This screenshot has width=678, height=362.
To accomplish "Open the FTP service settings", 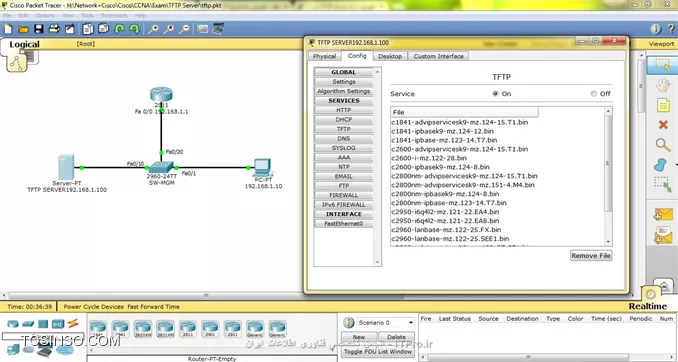I will [344, 186].
